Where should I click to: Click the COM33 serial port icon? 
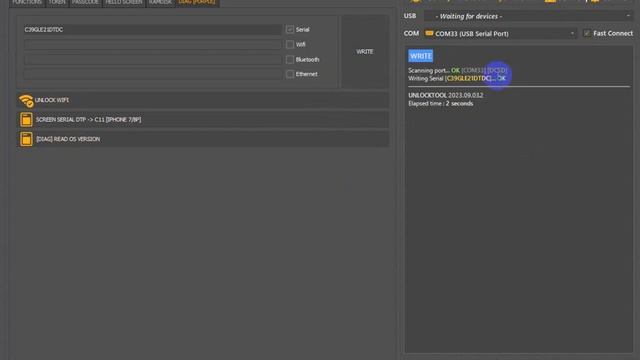click(429, 33)
